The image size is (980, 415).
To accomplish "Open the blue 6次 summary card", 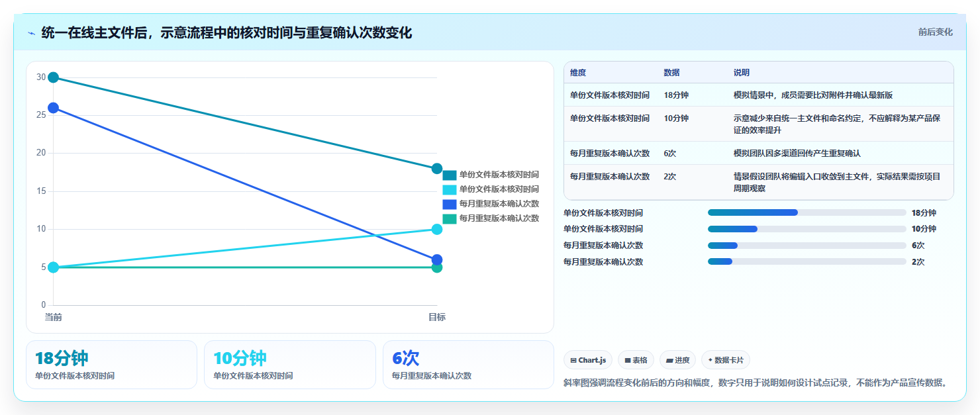I will click(x=468, y=365).
